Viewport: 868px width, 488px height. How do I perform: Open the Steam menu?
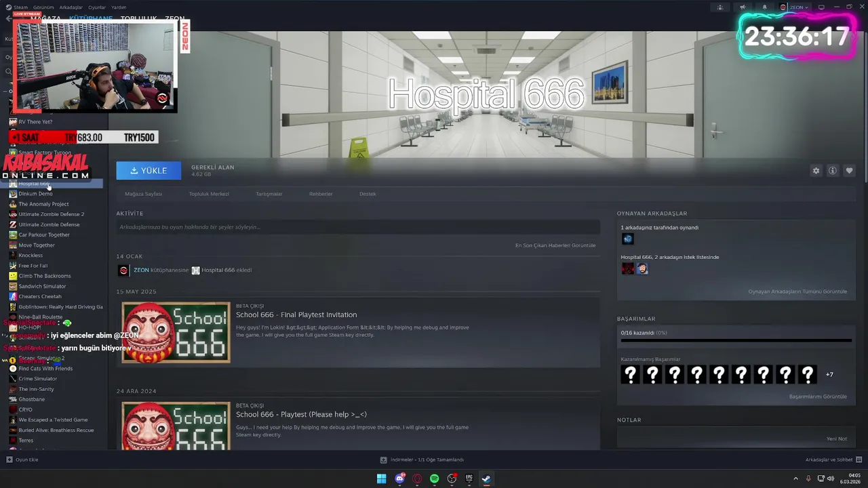pos(21,7)
